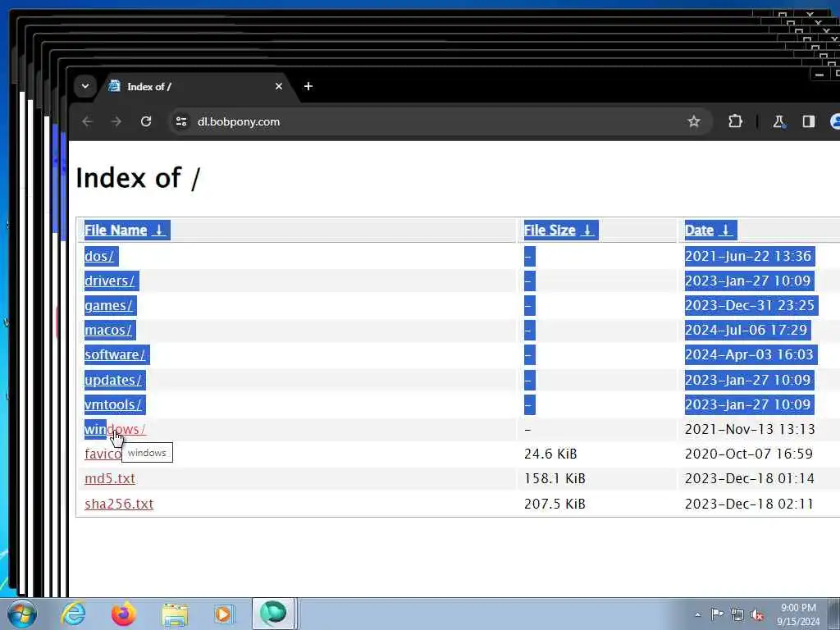Select the date 2023-Dec-18 01:14

pos(750,478)
